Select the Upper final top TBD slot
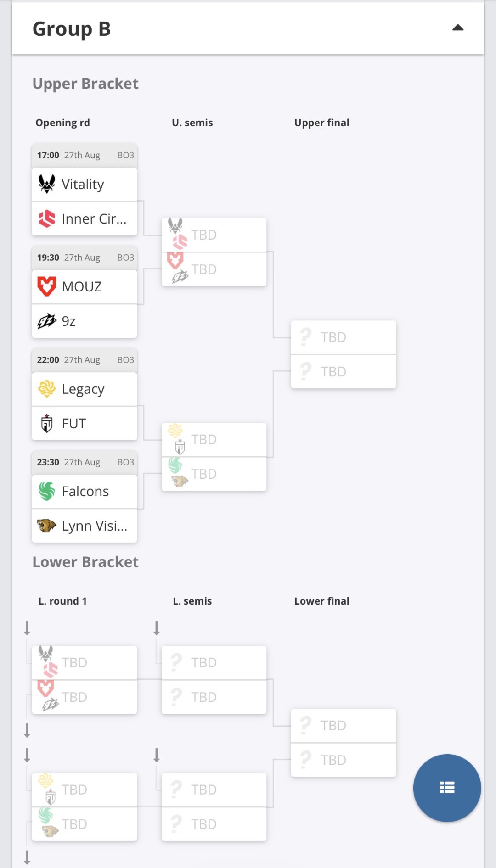 (344, 337)
